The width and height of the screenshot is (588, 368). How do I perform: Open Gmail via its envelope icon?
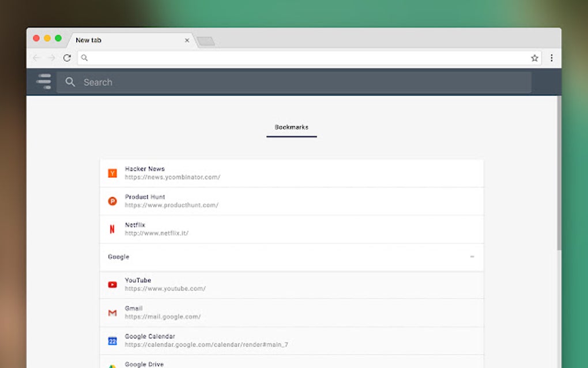click(x=112, y=312)
